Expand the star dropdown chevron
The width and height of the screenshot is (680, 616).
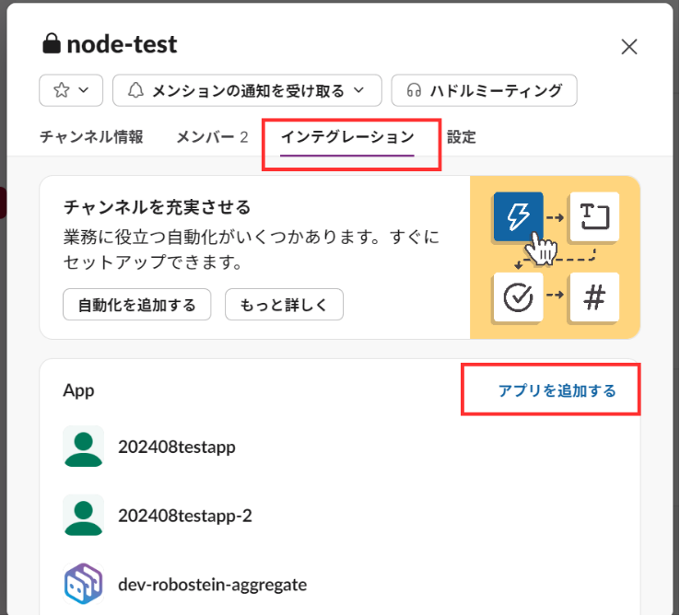tap(84, 90)
